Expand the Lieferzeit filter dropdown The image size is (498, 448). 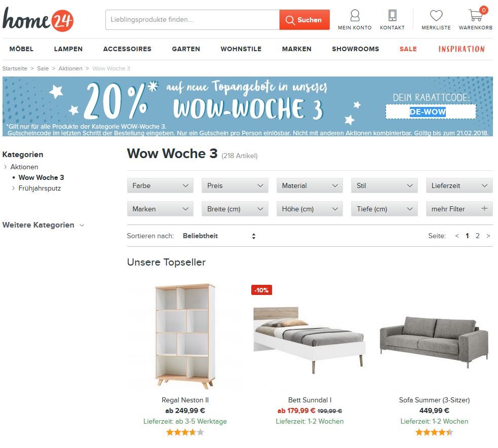[459, 185]
